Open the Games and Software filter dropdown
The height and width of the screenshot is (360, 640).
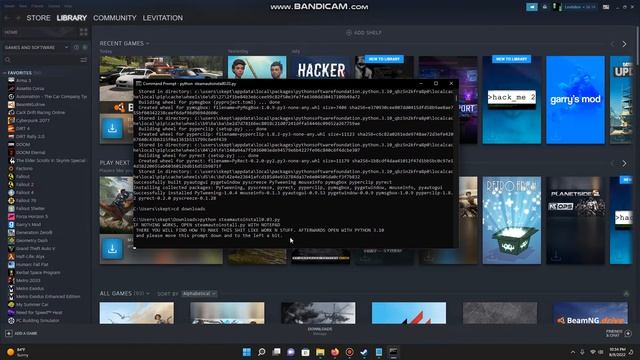click(36, 47)
